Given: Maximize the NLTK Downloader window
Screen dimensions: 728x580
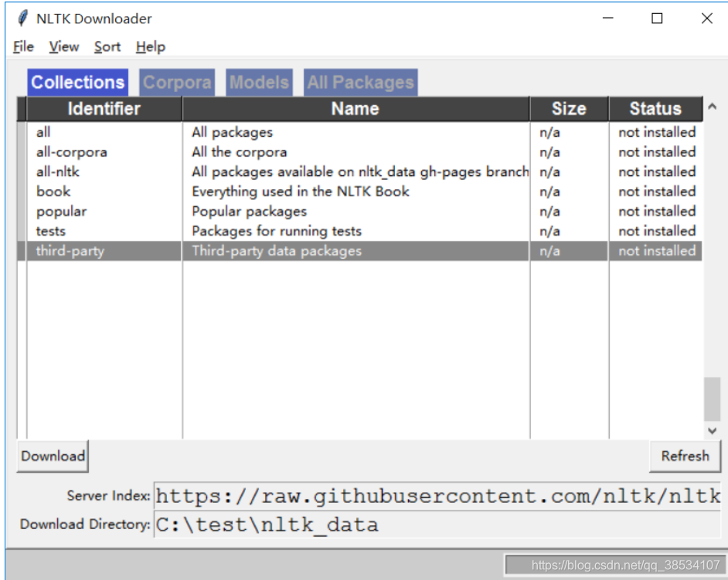Looking at the screenshot, I should pyautogui.click(x=656, y=18).
